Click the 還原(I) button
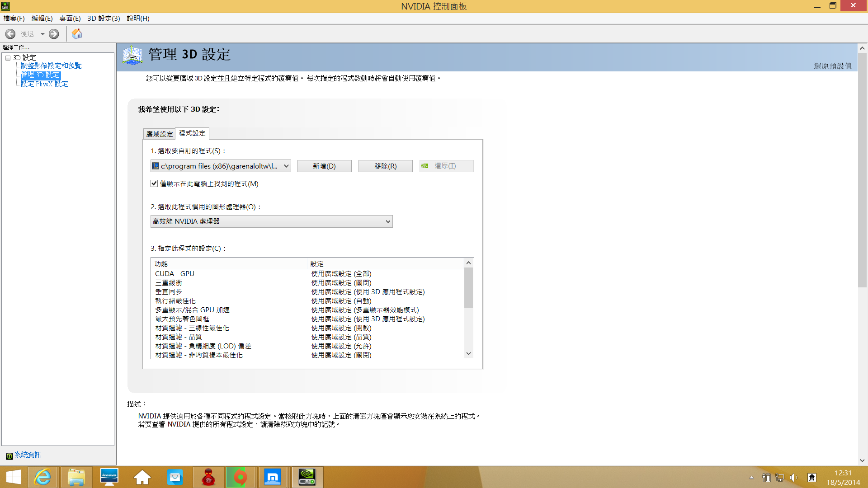The image size is (868, 488). click(x=446, y=166)
